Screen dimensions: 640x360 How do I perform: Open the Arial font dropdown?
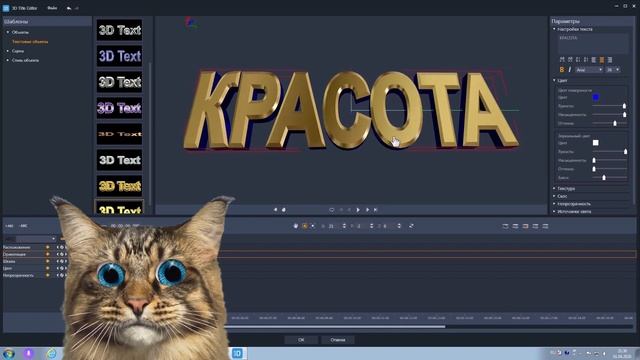pyautogui.click(x=589, y=70)
